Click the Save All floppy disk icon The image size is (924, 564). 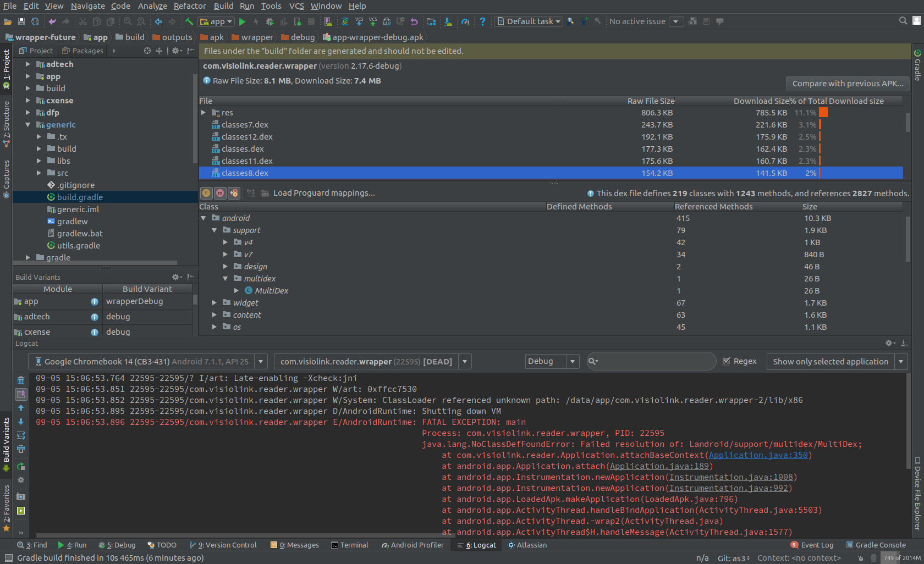(x=21, y=21)
